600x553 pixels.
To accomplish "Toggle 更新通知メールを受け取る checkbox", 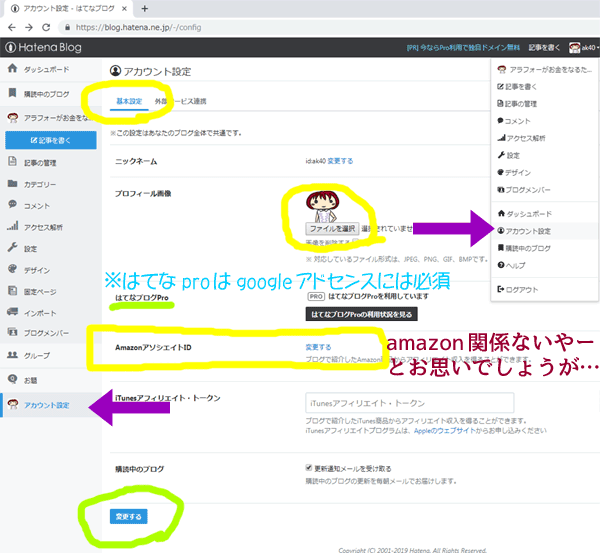I will (308, 468).
